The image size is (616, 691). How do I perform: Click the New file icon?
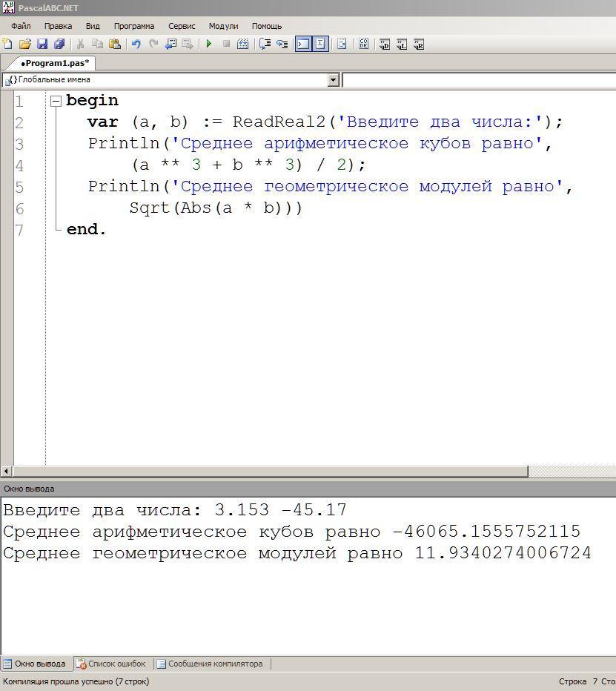coord(7,44)
